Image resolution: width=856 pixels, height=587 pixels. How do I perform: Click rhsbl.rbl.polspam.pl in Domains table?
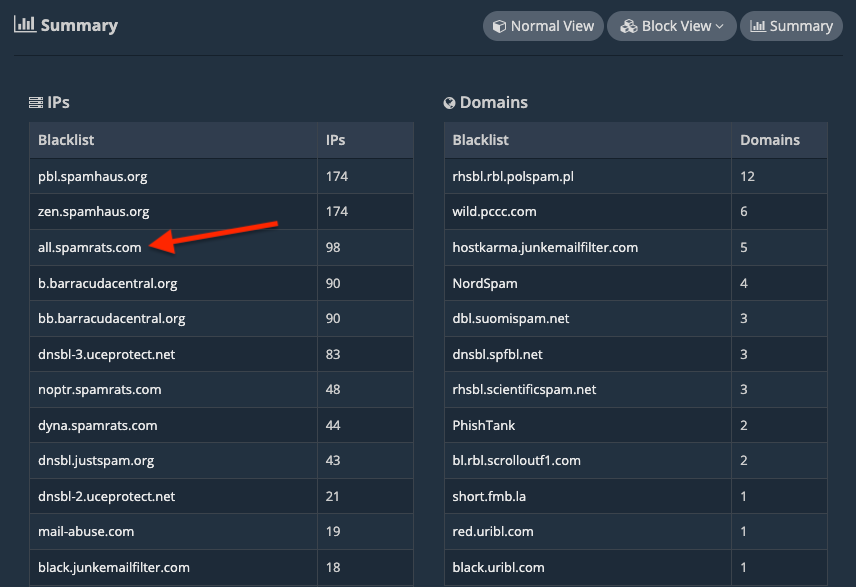pos(513,176)
